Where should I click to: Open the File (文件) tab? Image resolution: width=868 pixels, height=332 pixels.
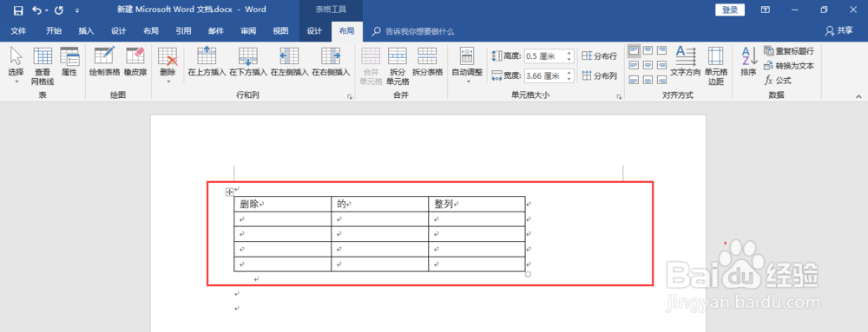[x=18, y=31]
